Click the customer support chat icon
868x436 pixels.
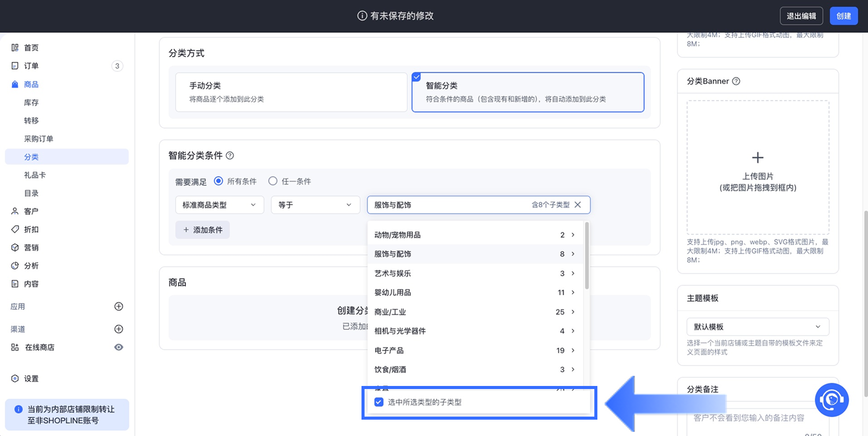click(831, 400)
